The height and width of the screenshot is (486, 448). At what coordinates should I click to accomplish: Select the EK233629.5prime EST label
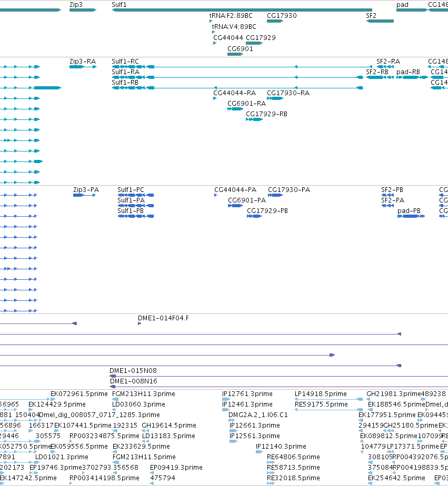click(141, 447)
